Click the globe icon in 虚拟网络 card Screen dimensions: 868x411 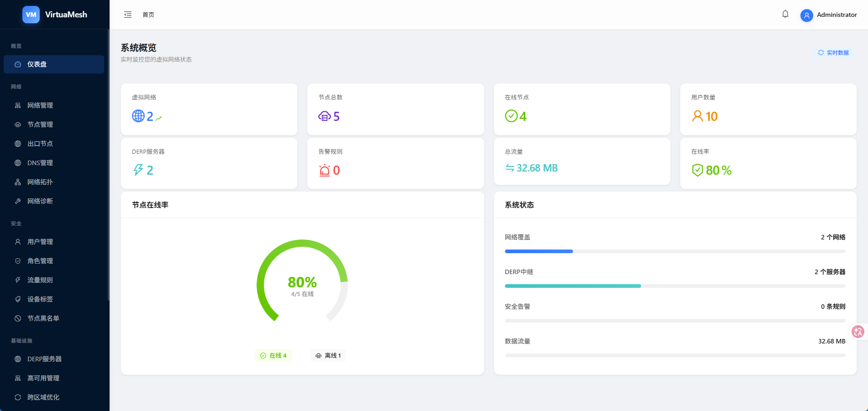pyautogui.click(x=138, y=116)
